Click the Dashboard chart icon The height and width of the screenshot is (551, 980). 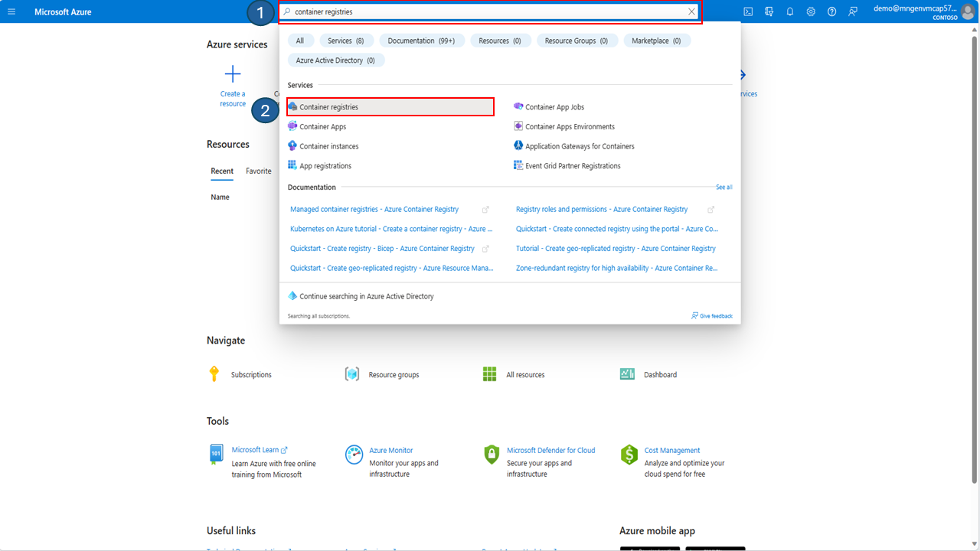tap(627, 374)
